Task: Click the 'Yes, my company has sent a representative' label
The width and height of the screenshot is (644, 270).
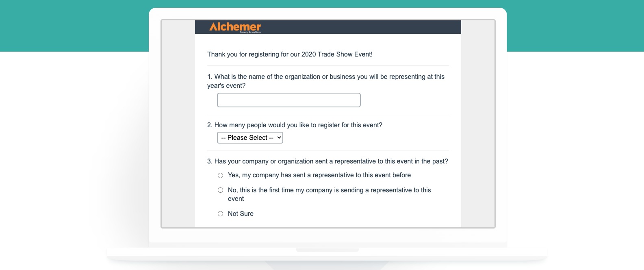Action: 319,175
